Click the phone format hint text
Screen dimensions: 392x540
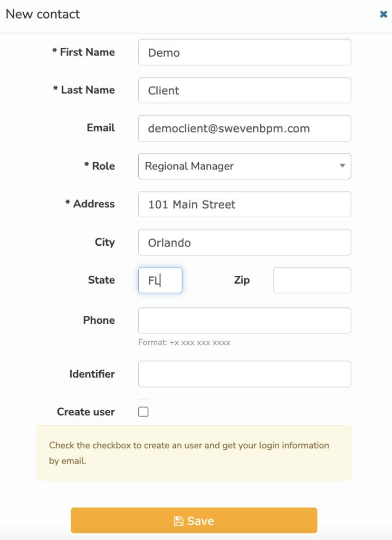click(184, 343)
